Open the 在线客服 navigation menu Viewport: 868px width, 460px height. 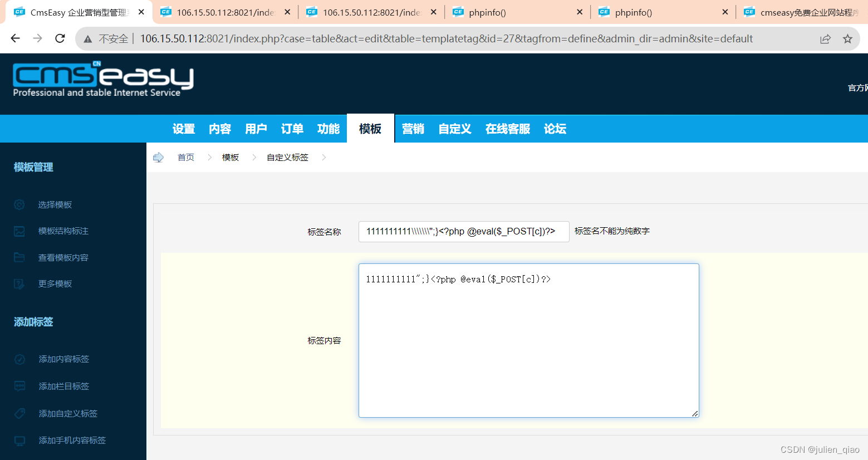[x=508, y=129]
